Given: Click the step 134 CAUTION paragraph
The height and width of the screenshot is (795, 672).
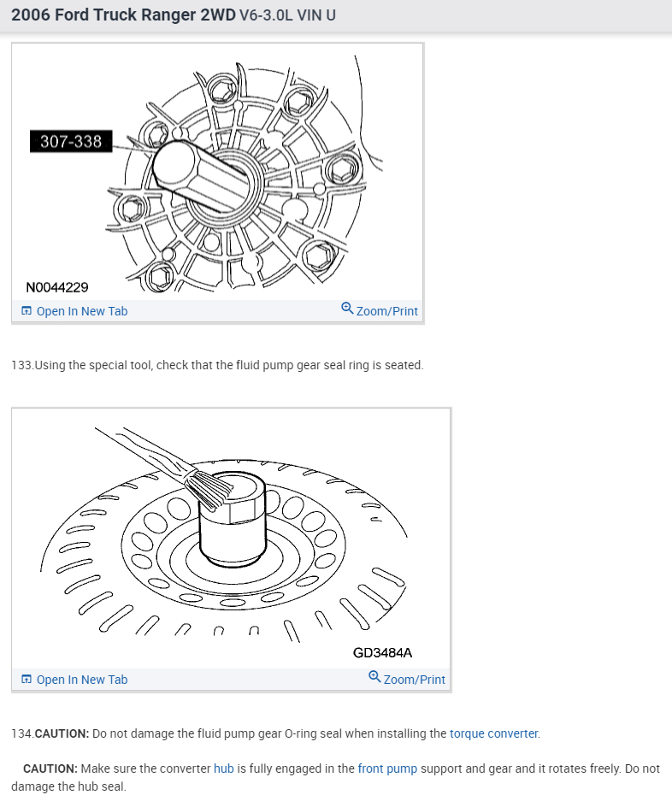Looking at the screenshot, I should (276, 733).
